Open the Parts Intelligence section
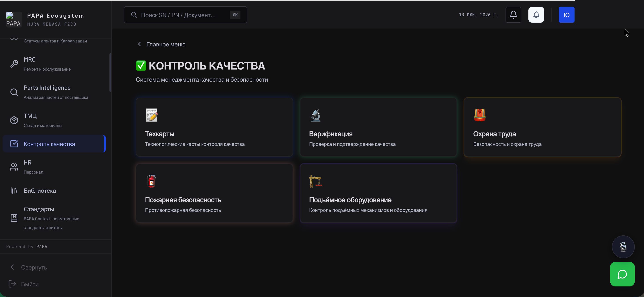This screenshot has width=644, height=297. pos(54,92)
